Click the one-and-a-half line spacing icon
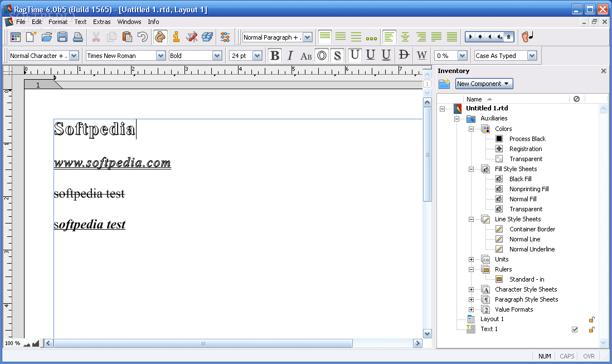The height and width of the screenshot is (364, 612). click(x=341, y=37)
